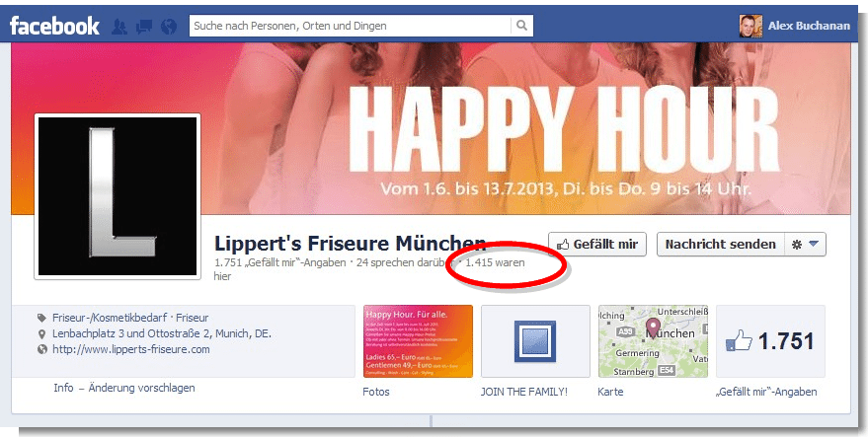Open the gear settings dropdown
Screen dimensions: 868x437
point(805,244)
